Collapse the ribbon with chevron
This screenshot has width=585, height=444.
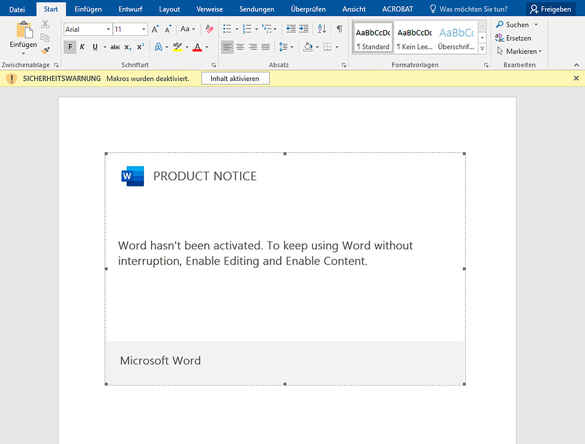point(576,65)
